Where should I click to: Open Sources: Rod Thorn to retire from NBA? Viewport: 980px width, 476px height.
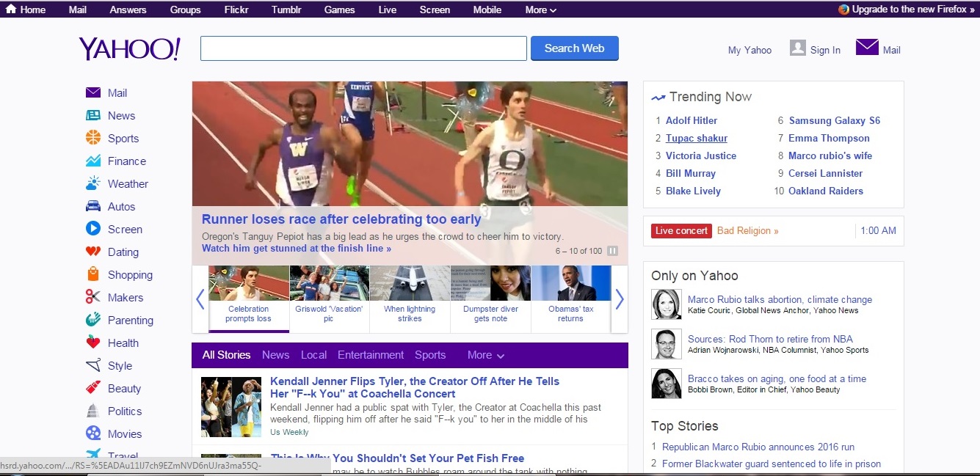(770, 339)
